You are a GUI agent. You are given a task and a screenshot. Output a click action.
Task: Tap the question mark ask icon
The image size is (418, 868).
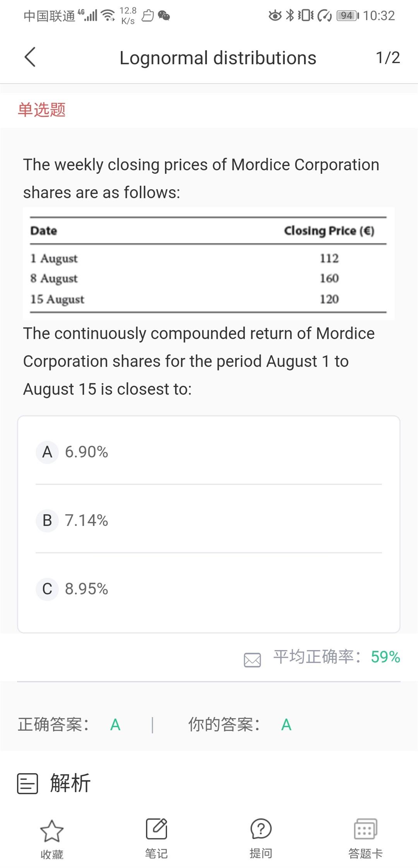tap(261, 829)
